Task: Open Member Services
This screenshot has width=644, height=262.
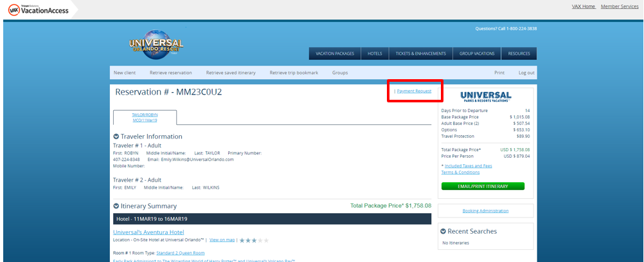Action: 620,6
